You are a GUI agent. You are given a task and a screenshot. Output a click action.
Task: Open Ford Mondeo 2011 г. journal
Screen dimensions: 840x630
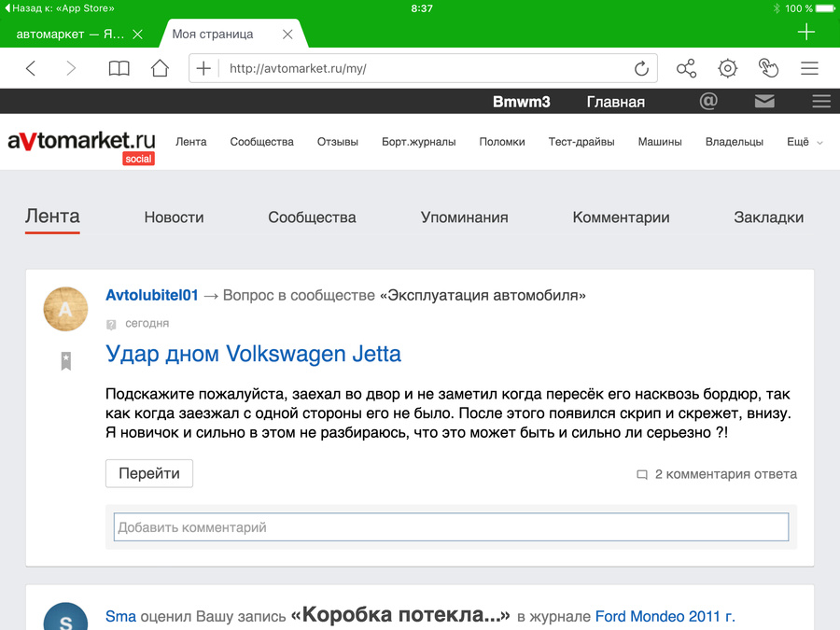coord(665,617)
